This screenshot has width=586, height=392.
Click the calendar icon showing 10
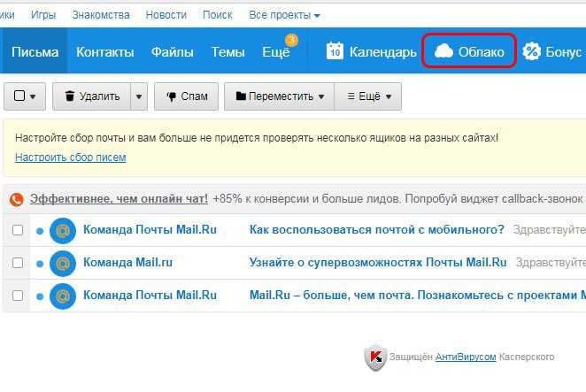[x=335, y=51]
